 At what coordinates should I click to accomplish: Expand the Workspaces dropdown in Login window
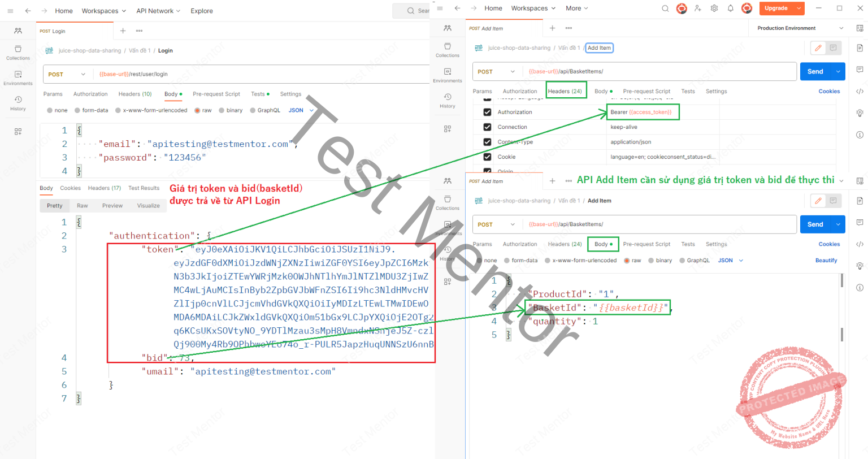pos(104,11)
